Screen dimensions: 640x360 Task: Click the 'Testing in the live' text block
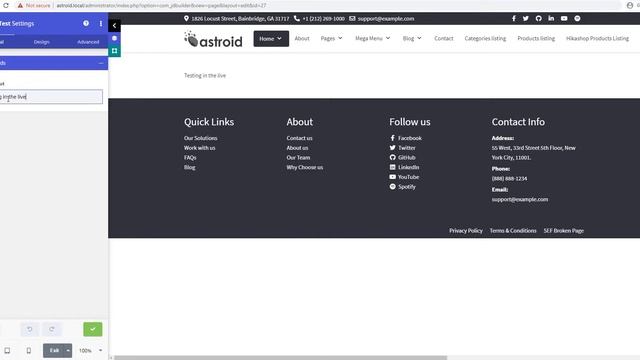pyautogui.click(x=205, y=76)
